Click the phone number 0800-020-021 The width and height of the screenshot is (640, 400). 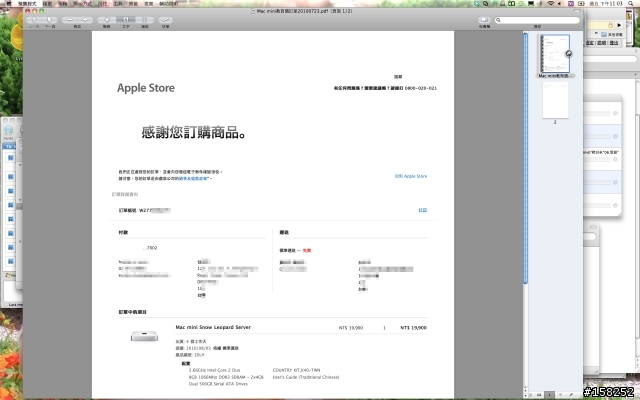pyautogui.click(x=421, y=88)
